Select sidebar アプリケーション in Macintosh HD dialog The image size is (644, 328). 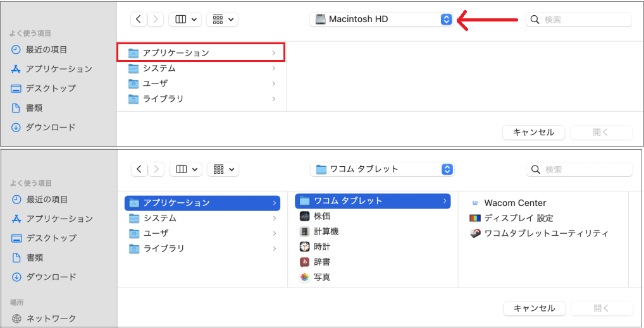point(51,69)
